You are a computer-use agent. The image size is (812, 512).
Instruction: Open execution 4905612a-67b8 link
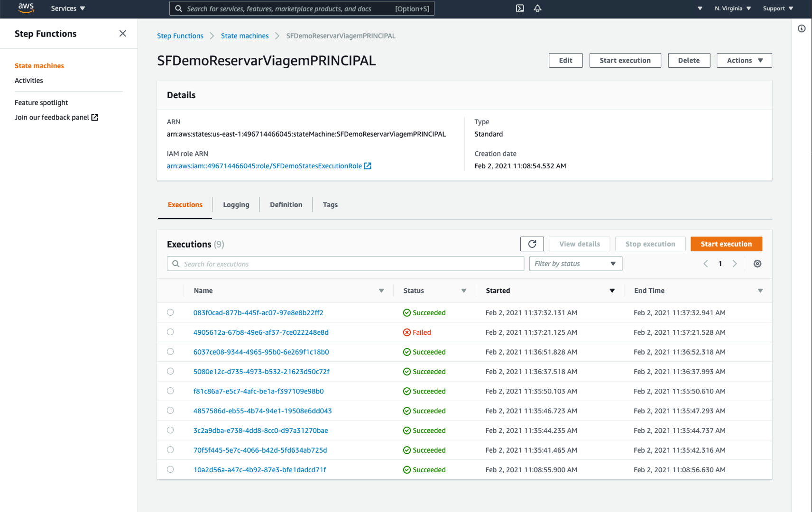(x=261, y=332)
